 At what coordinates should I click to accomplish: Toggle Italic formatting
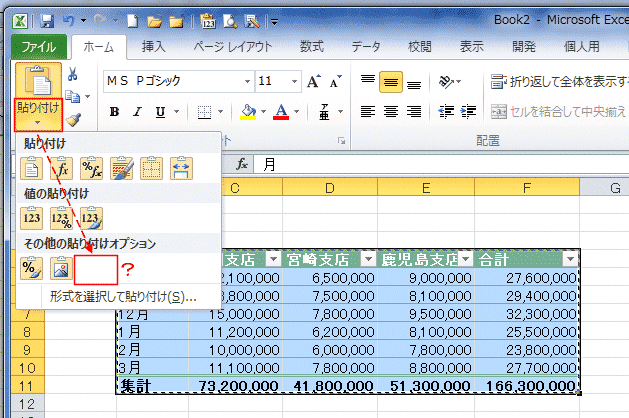(x=138, y=112)
